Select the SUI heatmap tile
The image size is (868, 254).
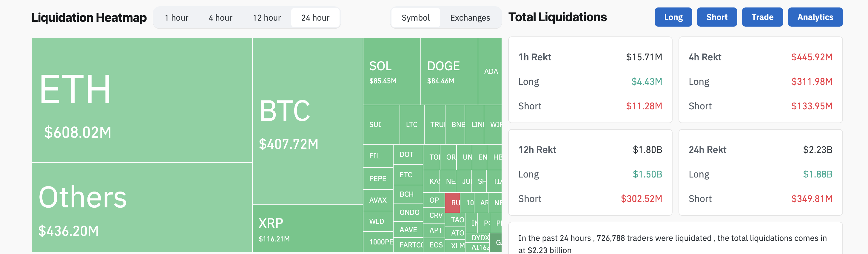click(381, 125)
